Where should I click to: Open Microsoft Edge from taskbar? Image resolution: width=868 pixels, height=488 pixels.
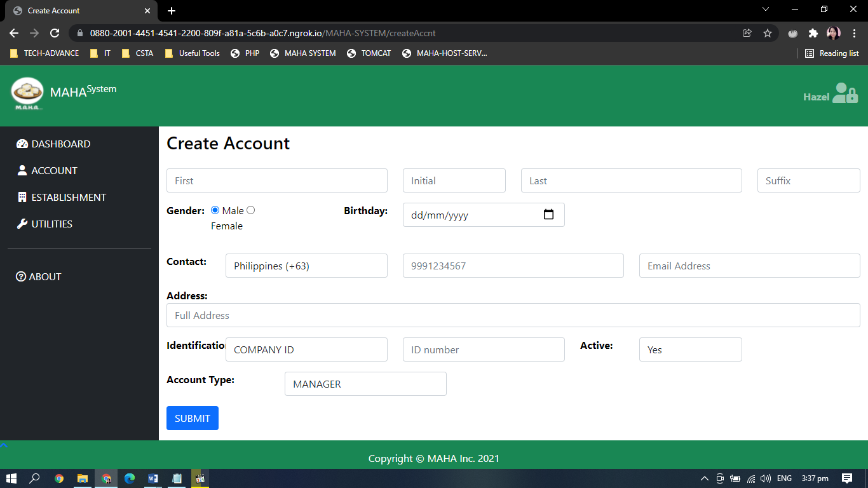coord(130,478)
